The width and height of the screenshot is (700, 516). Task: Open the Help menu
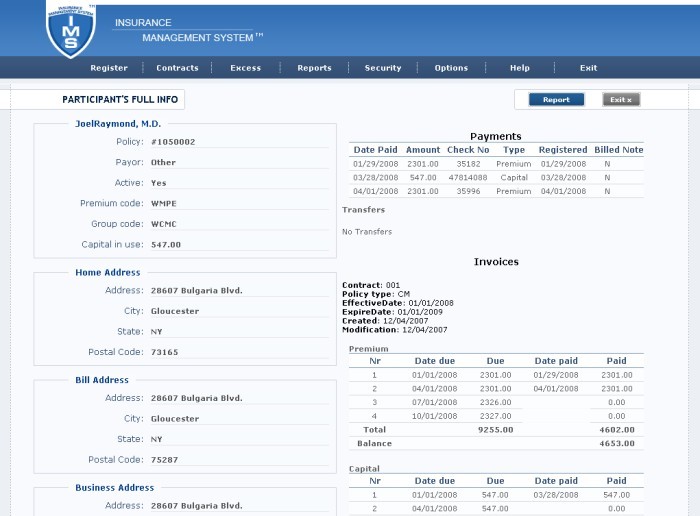pos(520,68)
